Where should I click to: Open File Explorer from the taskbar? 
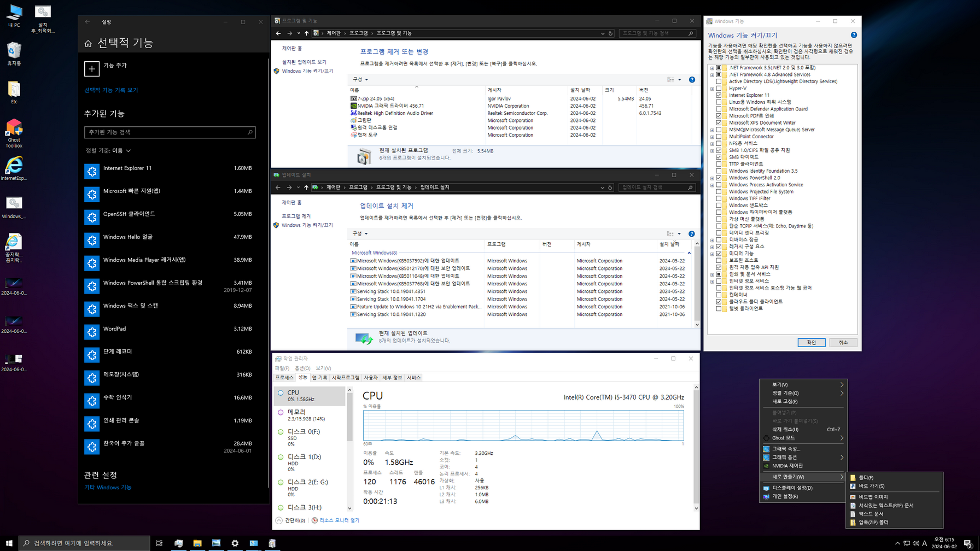point(197,543)
